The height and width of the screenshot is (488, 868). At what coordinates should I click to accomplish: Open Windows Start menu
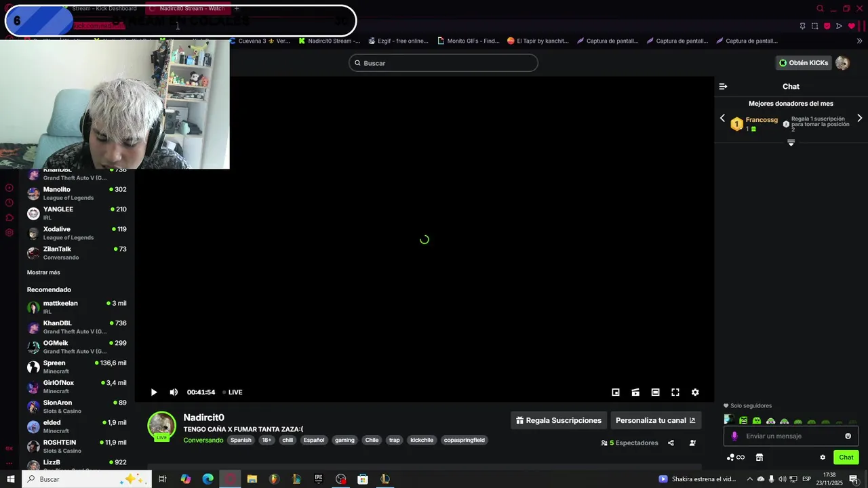click(x=10, y=479)
